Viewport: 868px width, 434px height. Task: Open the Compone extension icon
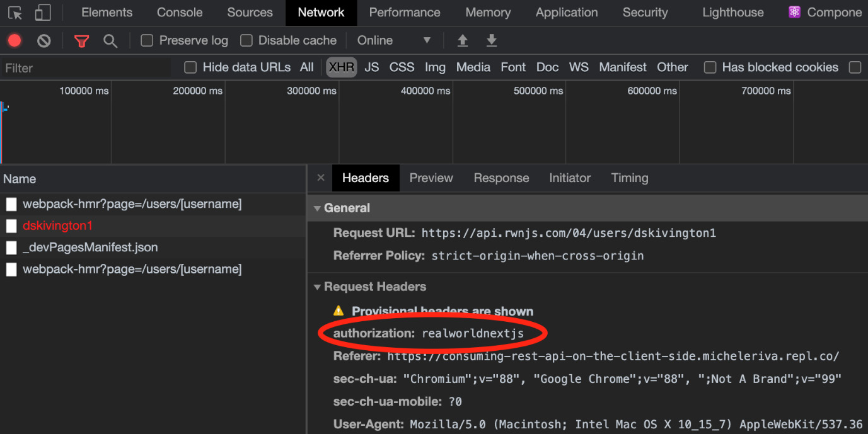[793, 12]
